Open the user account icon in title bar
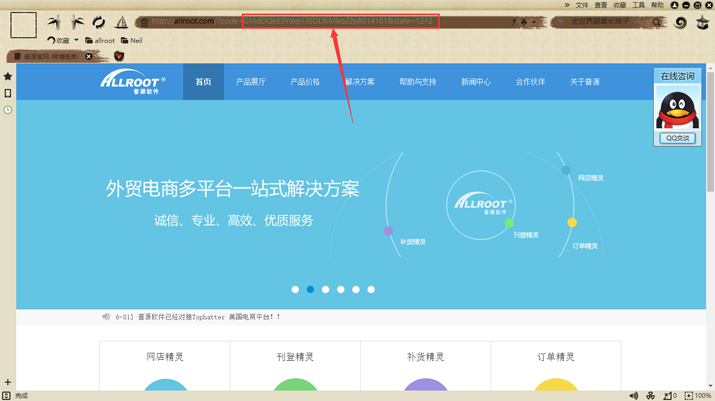715x401 pixels. point(674,5)
